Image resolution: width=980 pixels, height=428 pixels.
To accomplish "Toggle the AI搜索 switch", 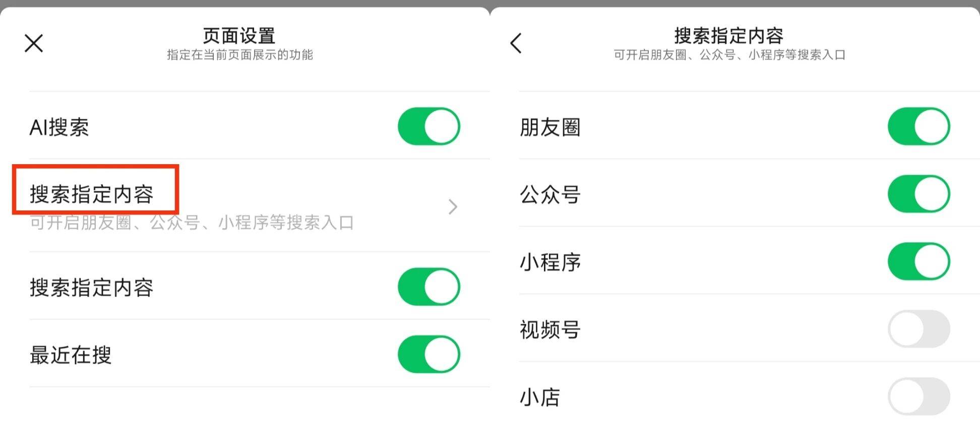I will point(428,126).
